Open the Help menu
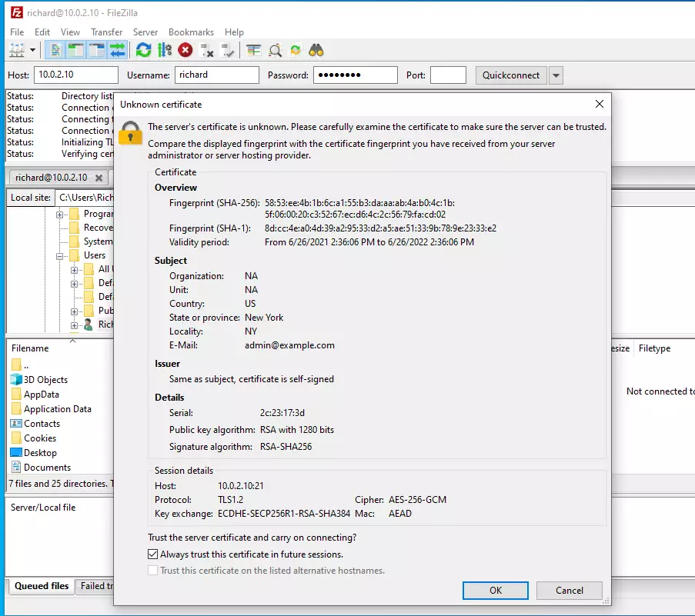The image size is (695, 616). [234, 32]
